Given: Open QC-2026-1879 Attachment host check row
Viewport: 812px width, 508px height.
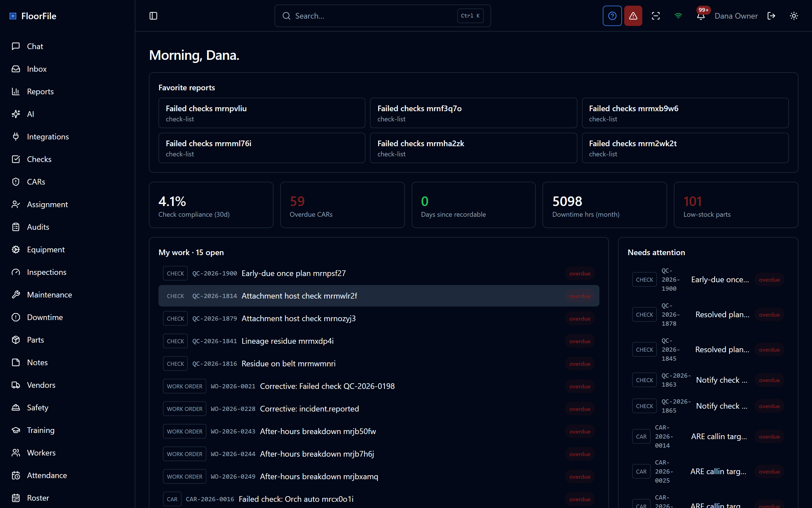Looking at the screenshot, I should pyautogui.click(x=379, y=319).
